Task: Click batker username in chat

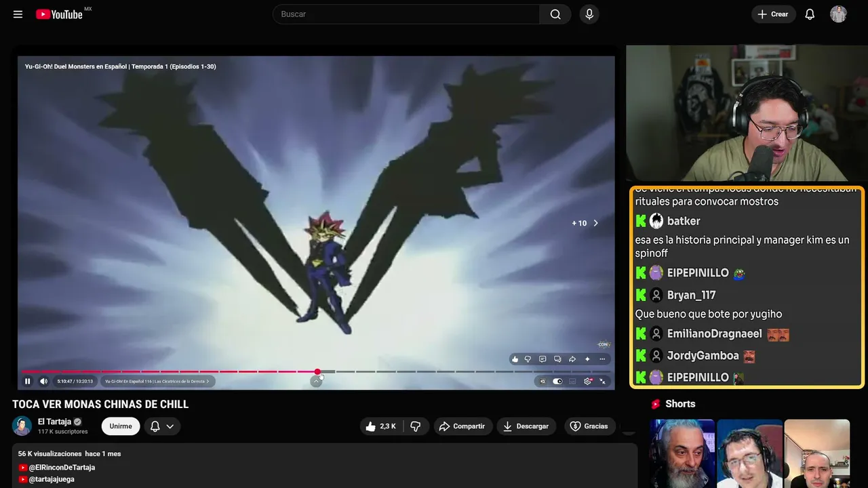Action: coord(684,221)
